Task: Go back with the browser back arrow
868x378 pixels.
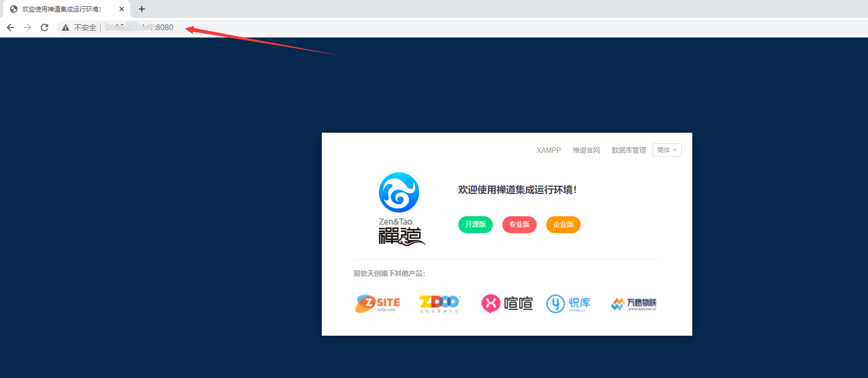Action: [x=11, y=27]
